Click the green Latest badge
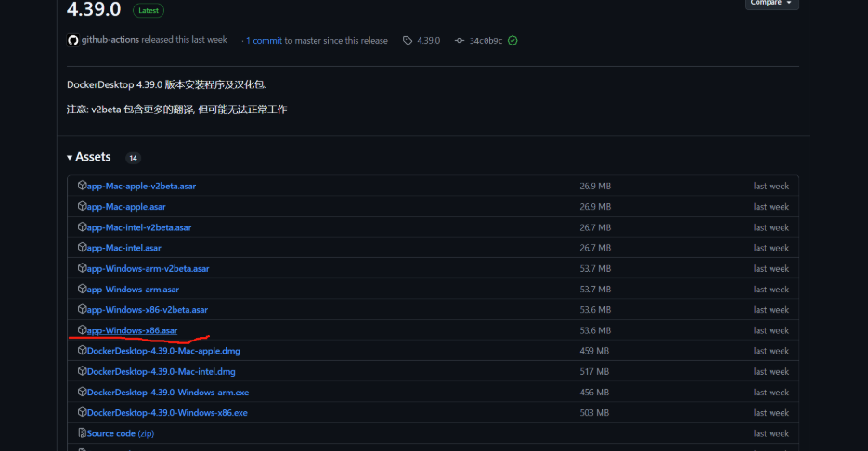 [x=149, y=10]
